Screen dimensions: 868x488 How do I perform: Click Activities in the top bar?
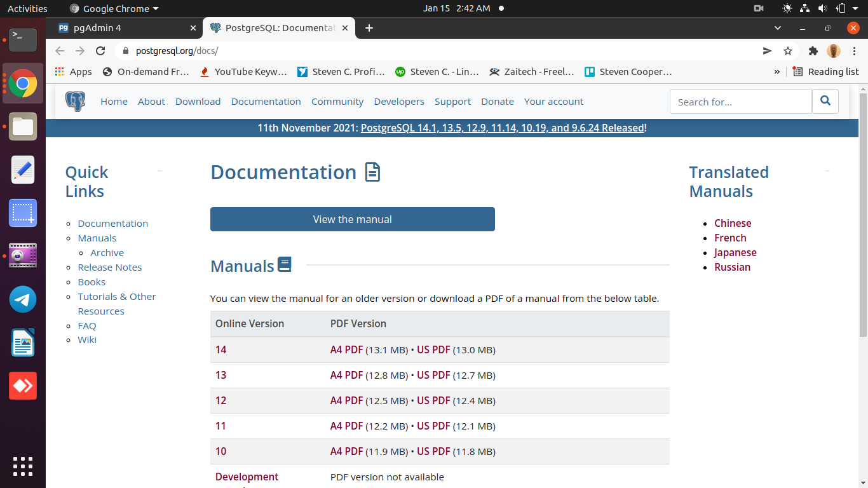[x=27, y=8]
